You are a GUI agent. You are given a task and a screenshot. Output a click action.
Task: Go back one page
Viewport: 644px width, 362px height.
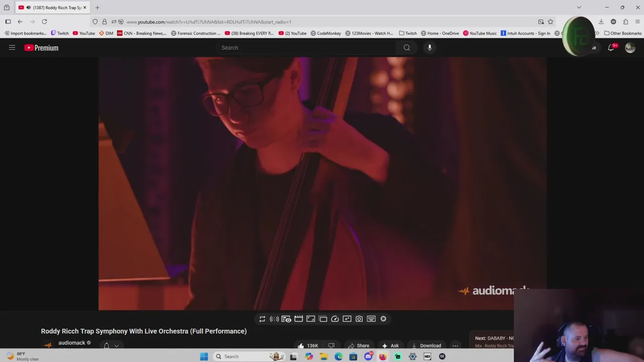point(20,22)
